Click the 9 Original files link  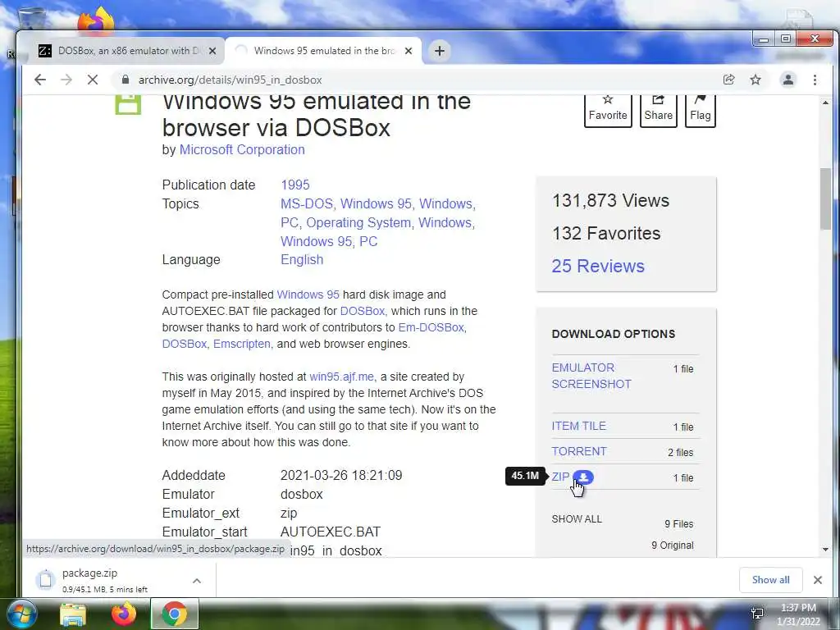(x=672, y=546)
